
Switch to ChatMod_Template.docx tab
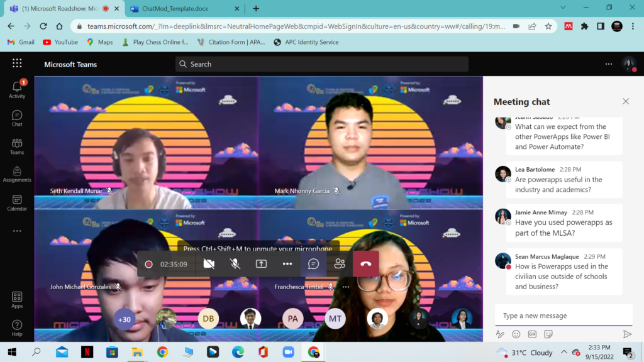[185, 9]
